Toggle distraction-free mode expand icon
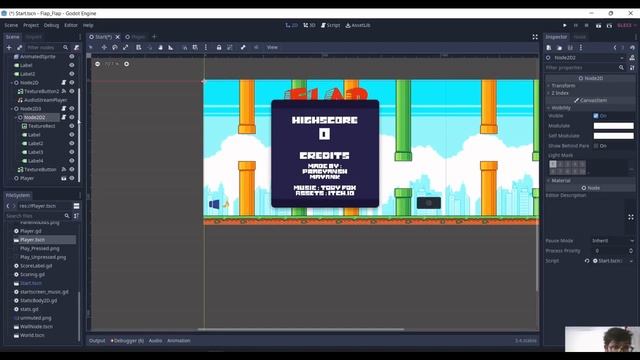 pos(535,37)
